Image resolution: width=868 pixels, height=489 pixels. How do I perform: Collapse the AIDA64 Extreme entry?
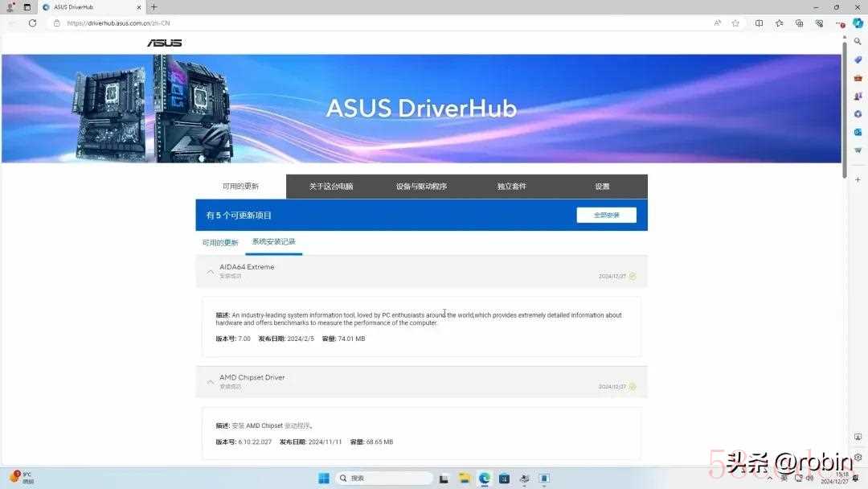211,271
